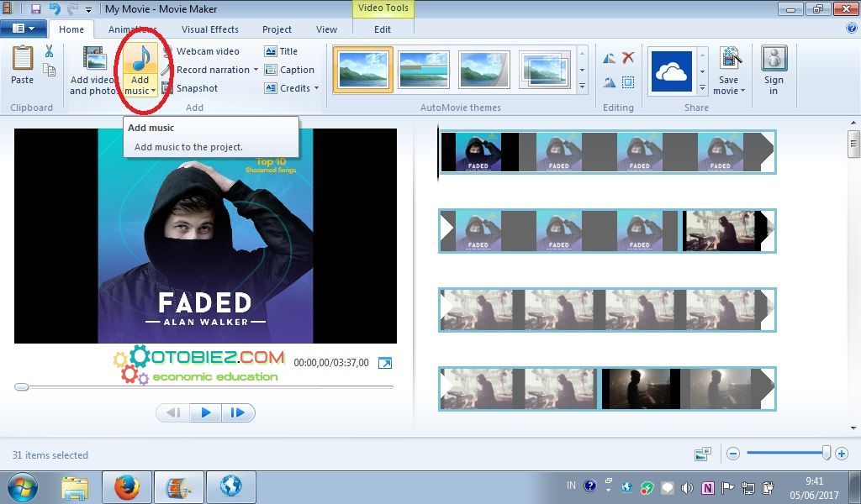This screenshot has height=504, width=861.
Task: Open Firefox from the taskbar
Action: [127, 487]
